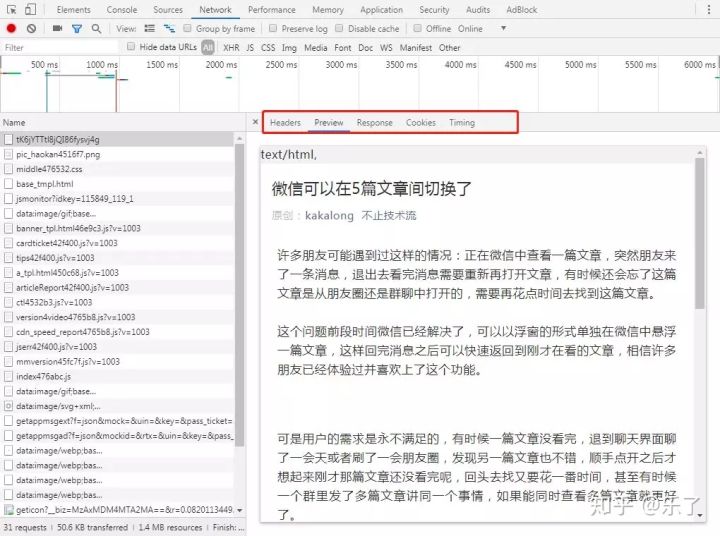Image resolution: width=720 pixels, height=536 pixels.
Task: Switch to the Sources tab
Action: (168, 10)
